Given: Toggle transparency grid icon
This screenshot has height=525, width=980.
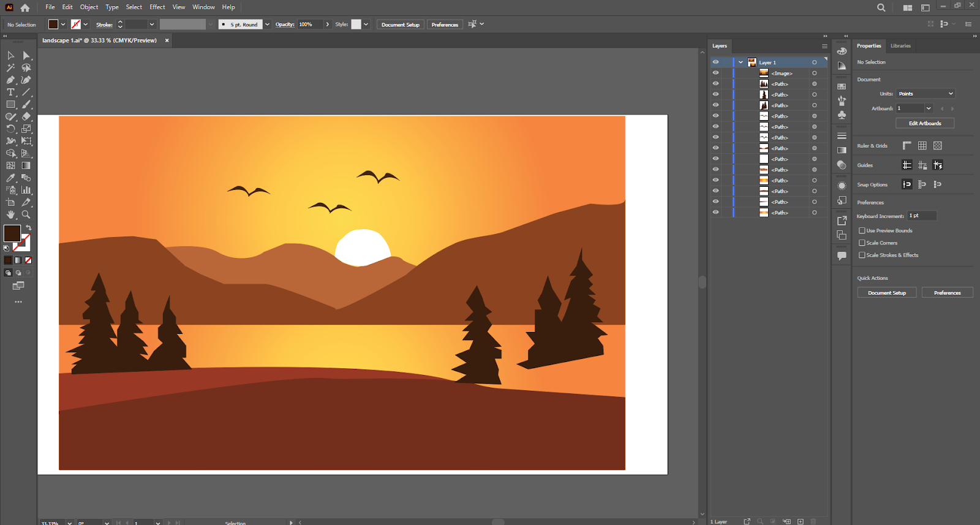Looking at the screenshot, I should pos(938,145).
